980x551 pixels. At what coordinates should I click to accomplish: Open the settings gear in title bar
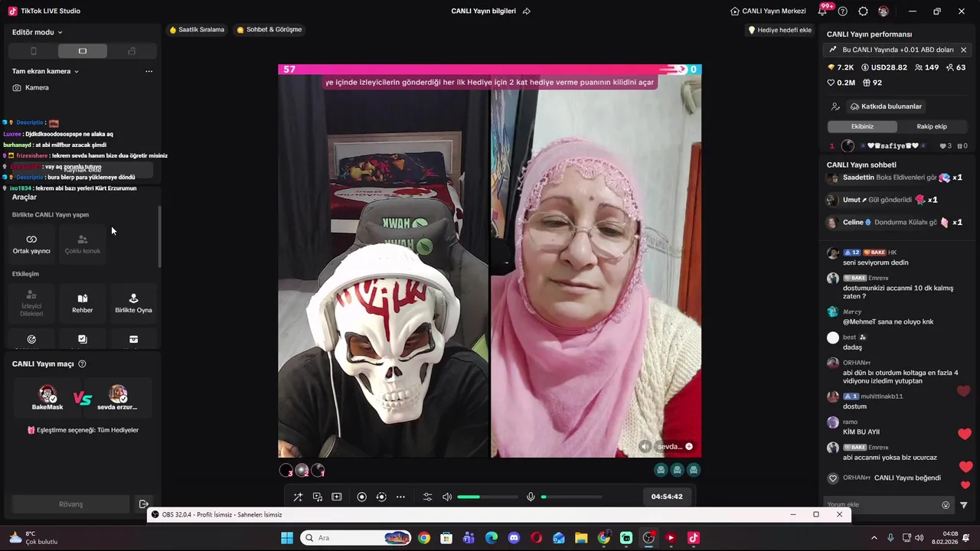[863, 11]
